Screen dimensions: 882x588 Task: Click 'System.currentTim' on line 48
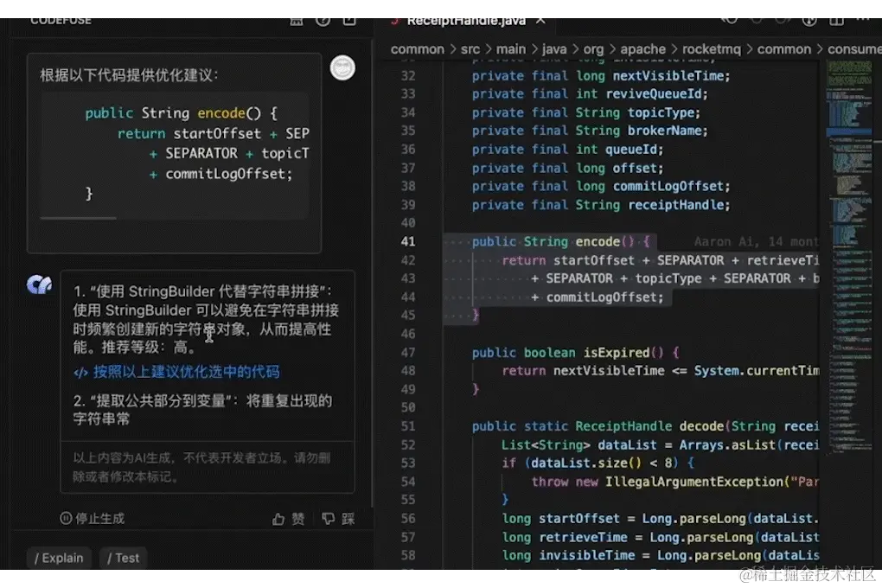[x=756, y=370]
